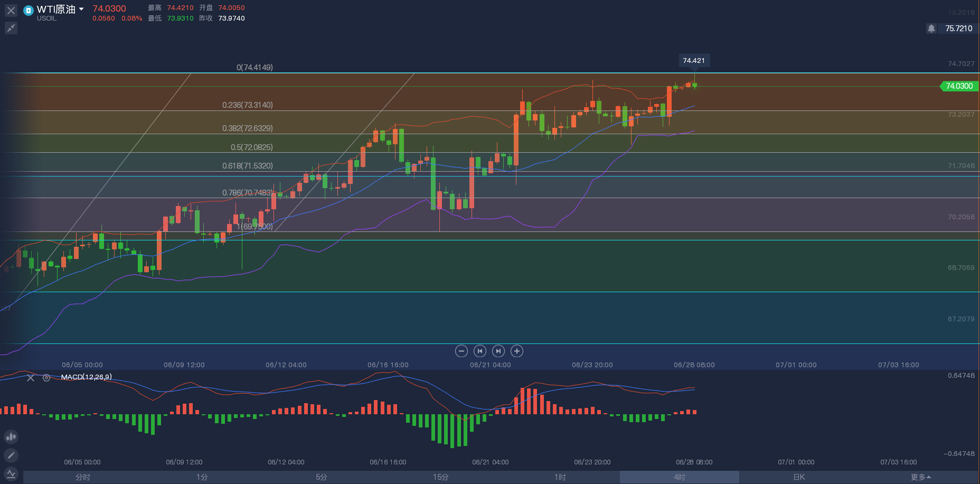980x484 pixels.
Task: Switch to 1时 timeframe tab
Action: [x=560, y=477]
